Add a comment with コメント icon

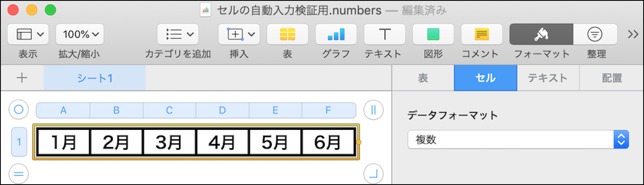(481, 35)
